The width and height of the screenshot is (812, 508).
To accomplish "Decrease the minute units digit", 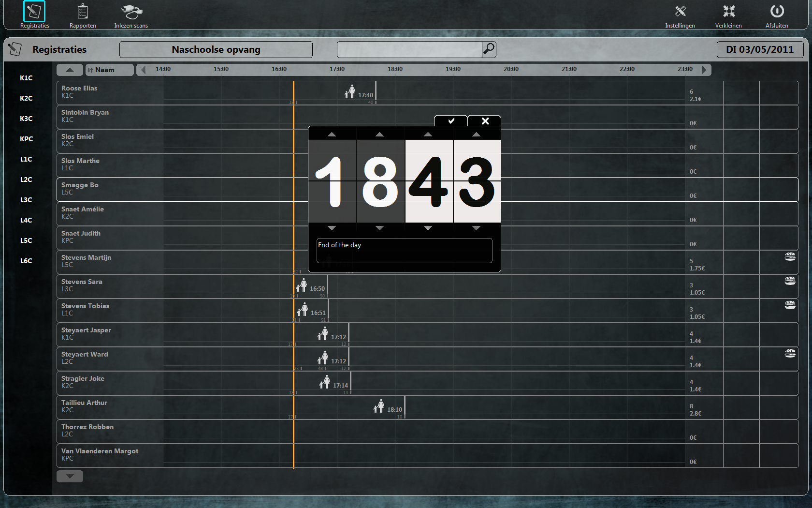I will [476, 228].
